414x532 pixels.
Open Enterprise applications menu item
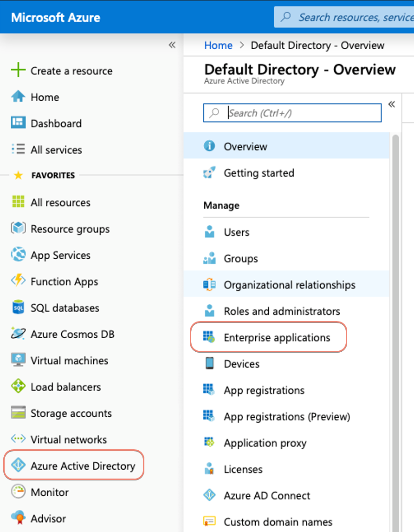click(286, 337)
